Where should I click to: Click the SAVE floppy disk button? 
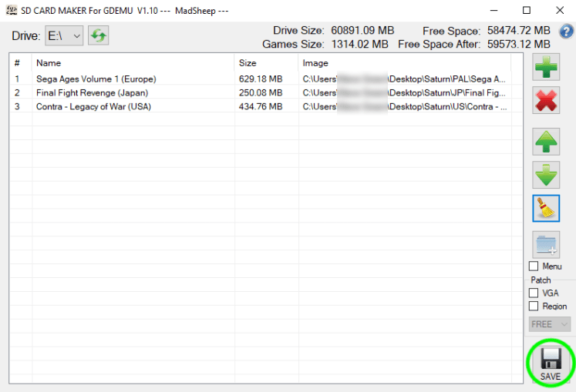(551, 364)
